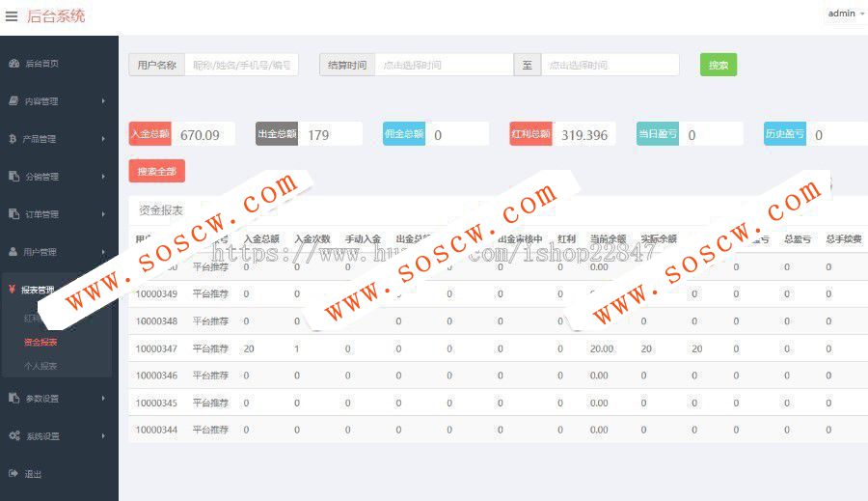The width and height of the screenshot is (868, 501).
Task: Click the 总盈亏 column header
Action: pyautogui.click(x=798, y=238)
